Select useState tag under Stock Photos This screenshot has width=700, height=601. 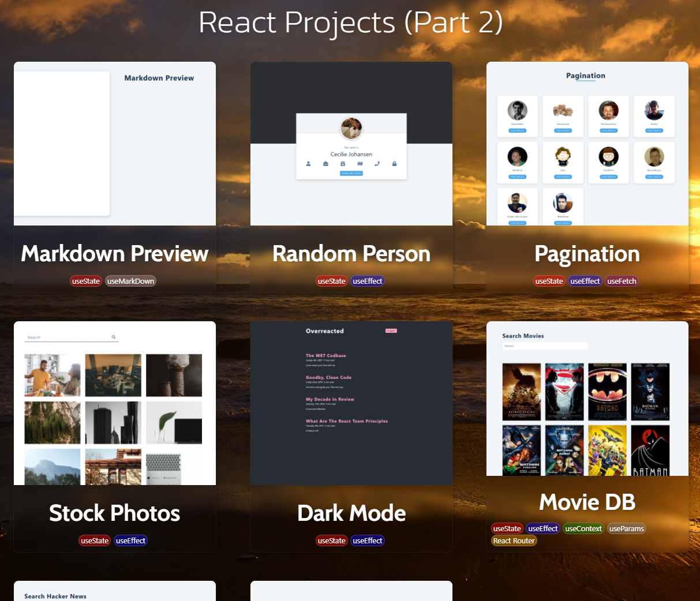pyautogui.click(x=95, y=541)
